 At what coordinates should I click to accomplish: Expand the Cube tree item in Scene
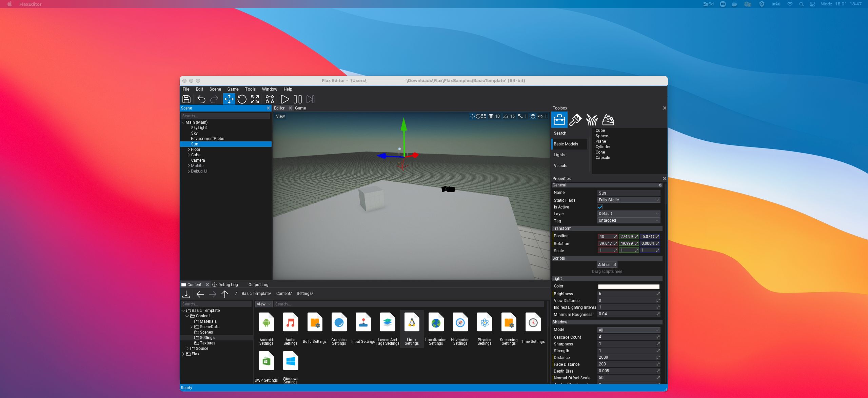[189, 155]
